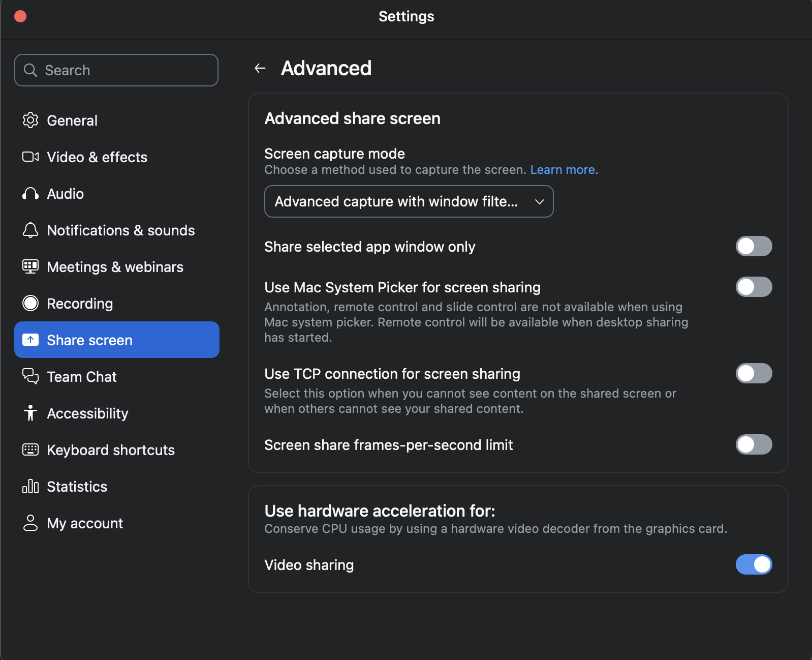Go to Video & effects settings
The height and width of the screenshot is (660, 812).
coord(117,157)
